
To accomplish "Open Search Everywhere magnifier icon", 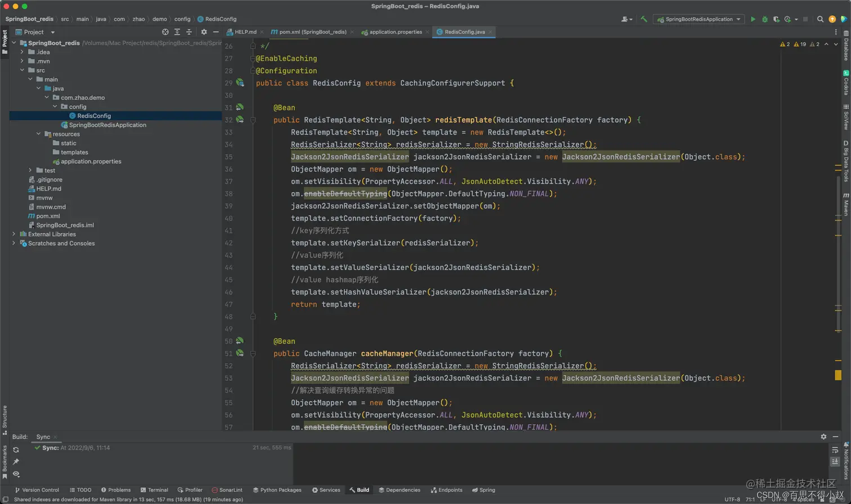I will pyautogui.click(x=820, y=19).
